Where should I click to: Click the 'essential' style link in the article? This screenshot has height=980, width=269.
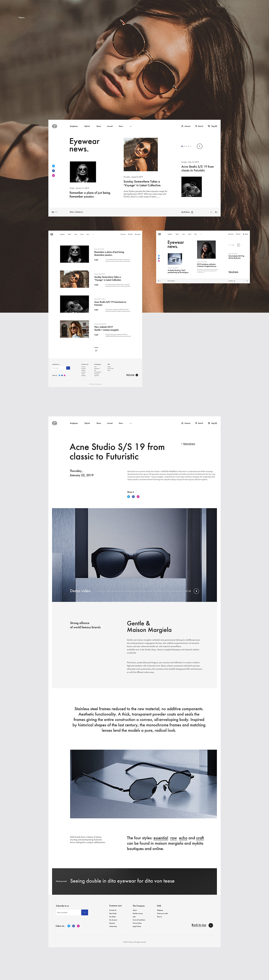click(161, 838)
